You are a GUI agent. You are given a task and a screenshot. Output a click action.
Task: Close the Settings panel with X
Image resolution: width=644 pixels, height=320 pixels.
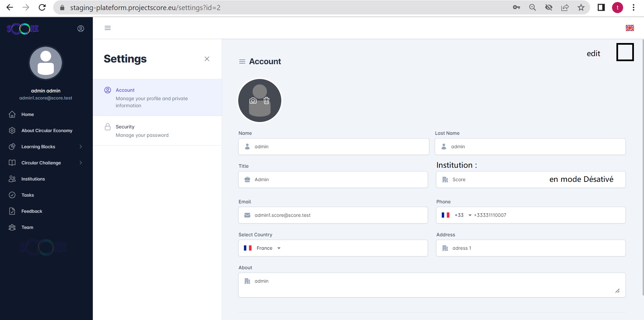pyautogui.click(x=207, y=59)
